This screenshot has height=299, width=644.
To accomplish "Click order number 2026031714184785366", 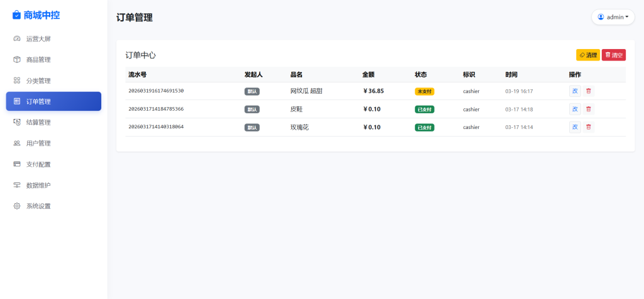I will point(156,109).
